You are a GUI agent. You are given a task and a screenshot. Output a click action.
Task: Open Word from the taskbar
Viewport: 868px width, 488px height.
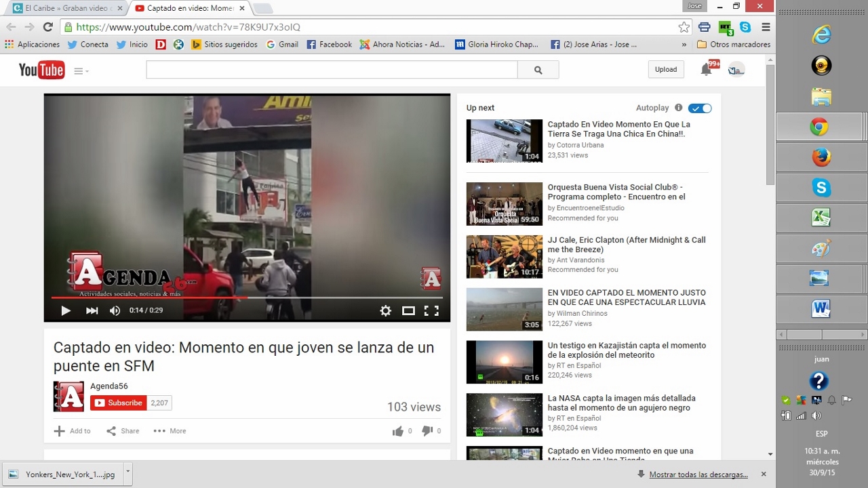tap(821, 309)
